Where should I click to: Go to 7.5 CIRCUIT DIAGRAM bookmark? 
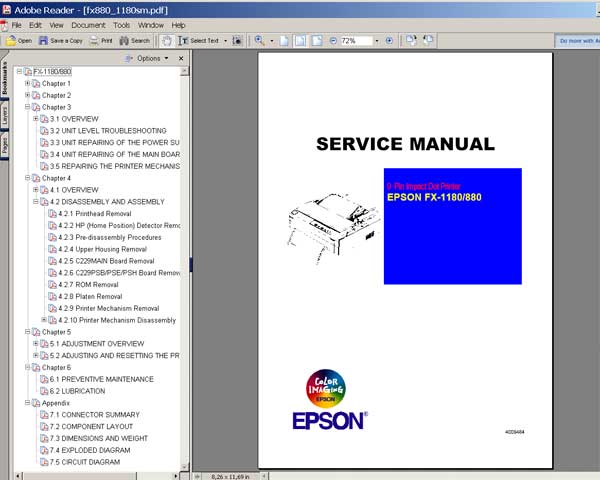85,462
